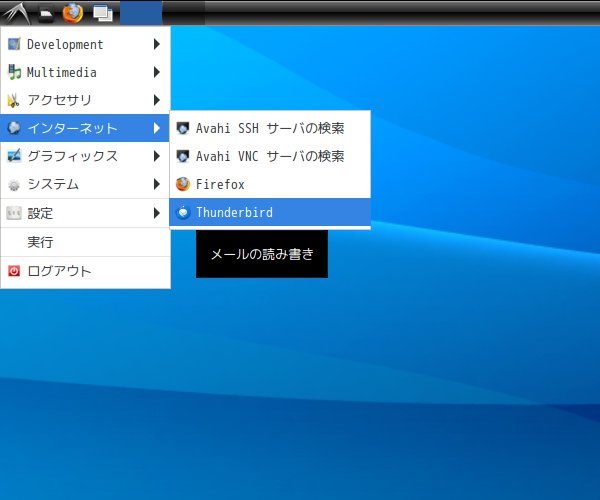Screen dimensions: 600x500
Task: Choose the 実行 run entry
Action: 85,242
